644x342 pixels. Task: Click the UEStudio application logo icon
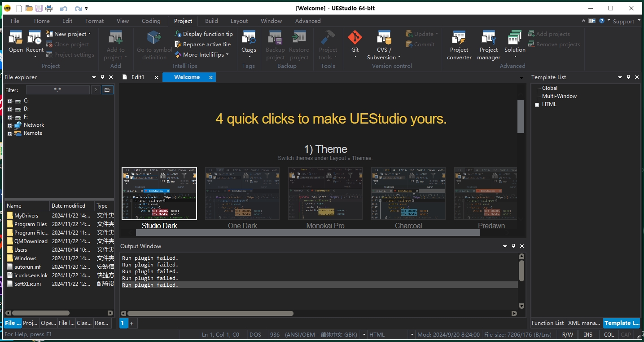[x=7, y=8]
